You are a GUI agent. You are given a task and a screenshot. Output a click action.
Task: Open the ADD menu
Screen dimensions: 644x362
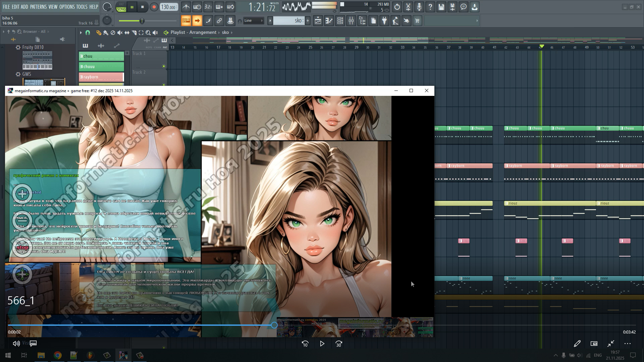24,7
